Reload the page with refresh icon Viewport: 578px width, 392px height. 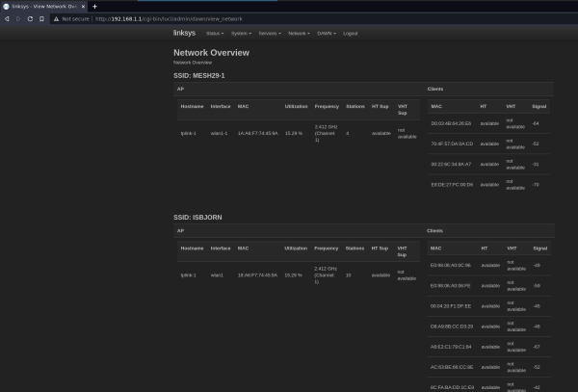(x=30, y=18)
